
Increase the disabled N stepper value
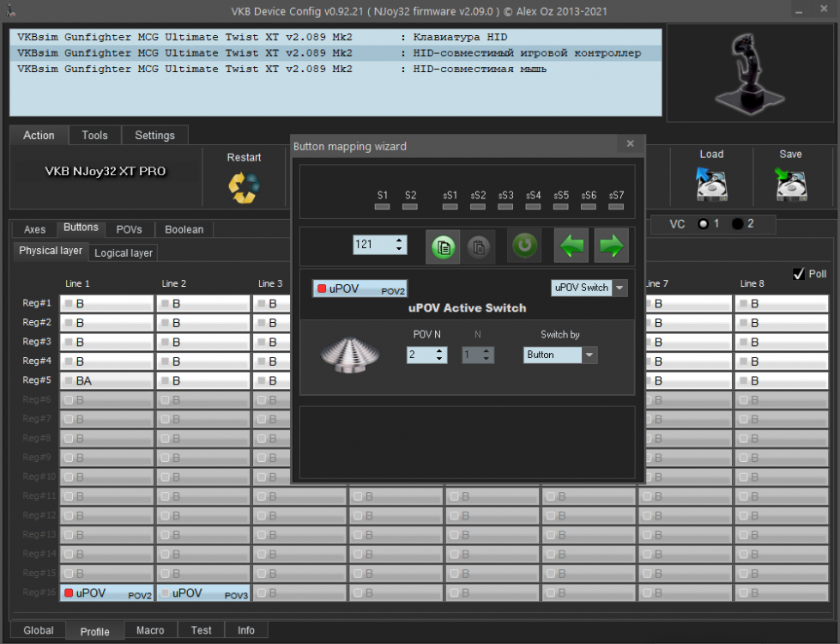(x=486, y=350)
